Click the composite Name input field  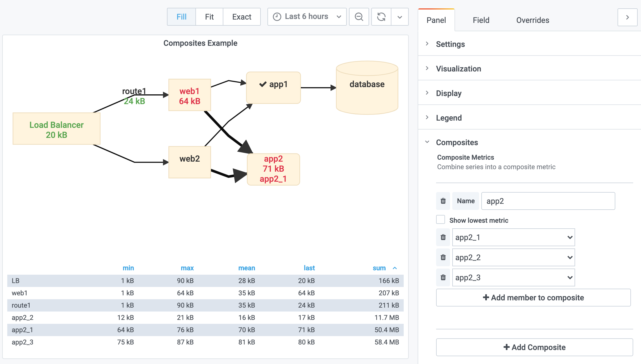click(548, 201)
